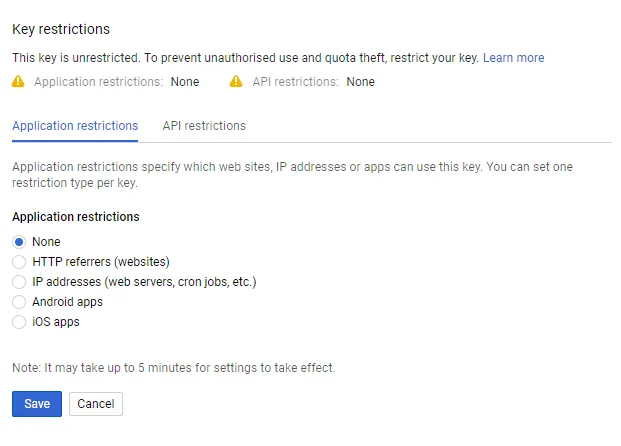Click the warning icon beside Application restrictions

[x=18, y=82]
